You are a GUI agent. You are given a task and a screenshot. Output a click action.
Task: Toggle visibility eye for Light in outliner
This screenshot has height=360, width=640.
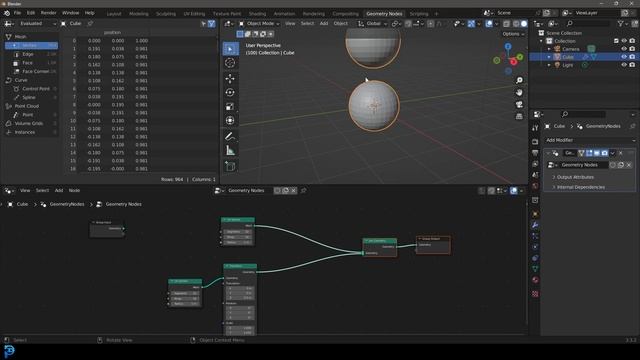[x=624, y=65]
